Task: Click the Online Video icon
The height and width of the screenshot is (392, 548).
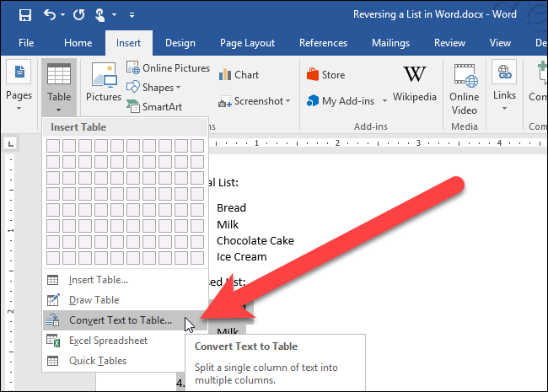Action: 465,75
